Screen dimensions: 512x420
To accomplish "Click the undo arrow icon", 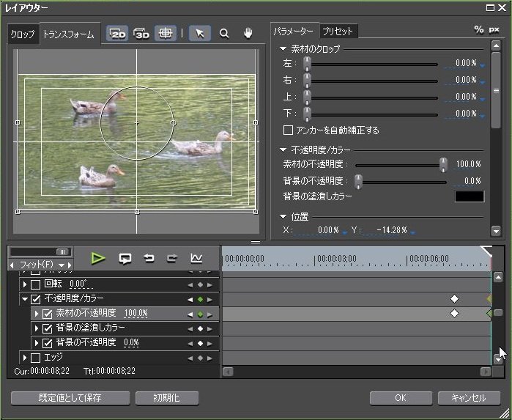I will pos(149,258).
